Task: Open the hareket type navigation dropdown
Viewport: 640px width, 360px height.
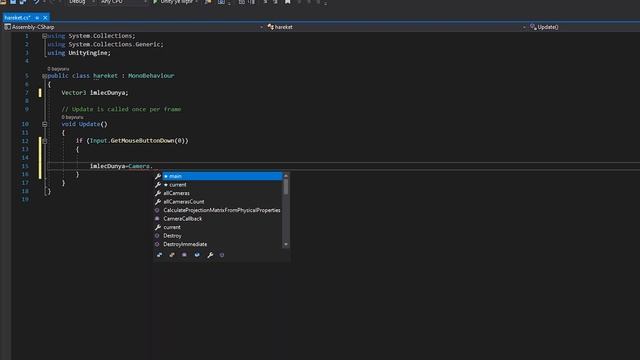Action: (x=524, y=27)
